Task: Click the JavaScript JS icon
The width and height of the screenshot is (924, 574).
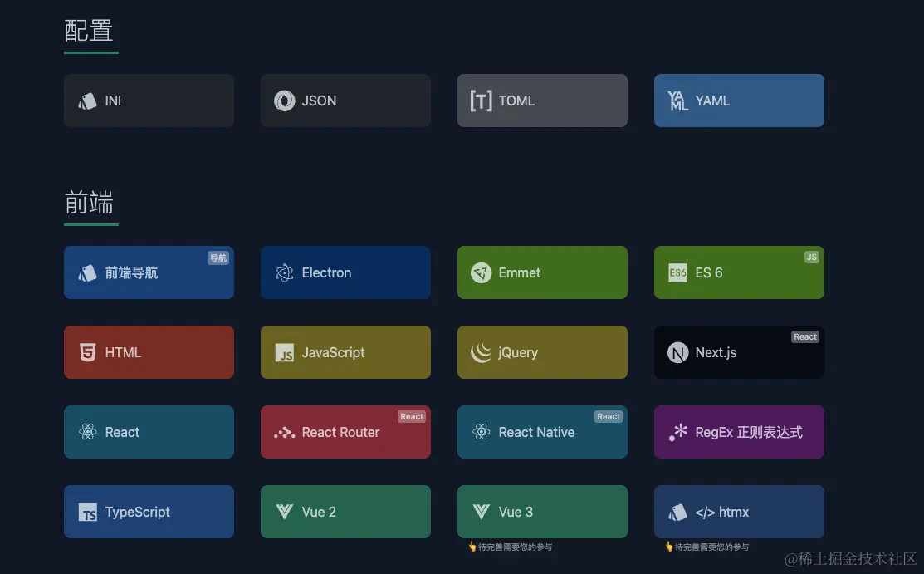Action: (x=284, y=353)
